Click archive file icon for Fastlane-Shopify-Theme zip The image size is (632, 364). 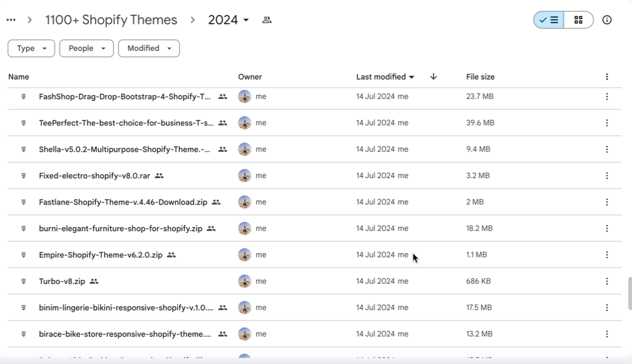click(x=24, y=202)
